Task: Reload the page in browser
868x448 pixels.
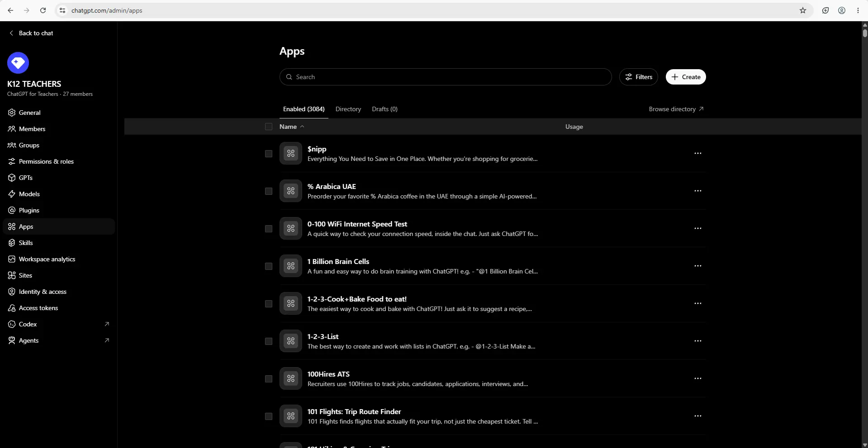Action: click(43, 10)
